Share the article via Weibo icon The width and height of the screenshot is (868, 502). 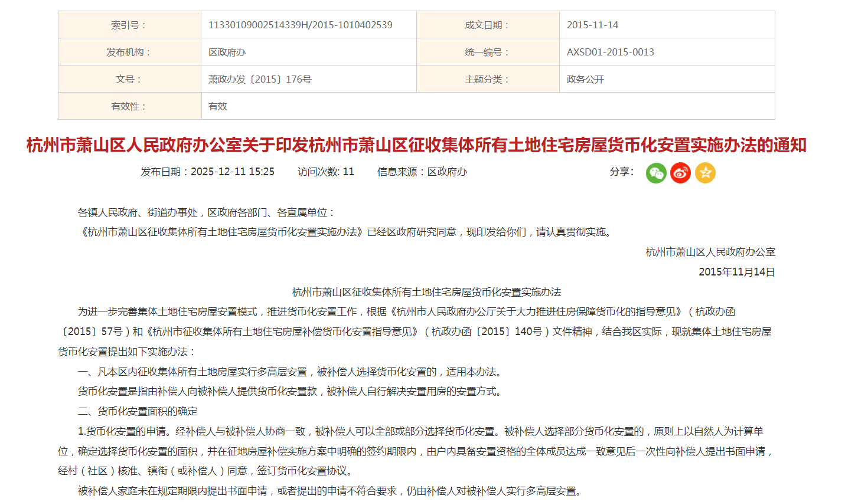[680, 173]
